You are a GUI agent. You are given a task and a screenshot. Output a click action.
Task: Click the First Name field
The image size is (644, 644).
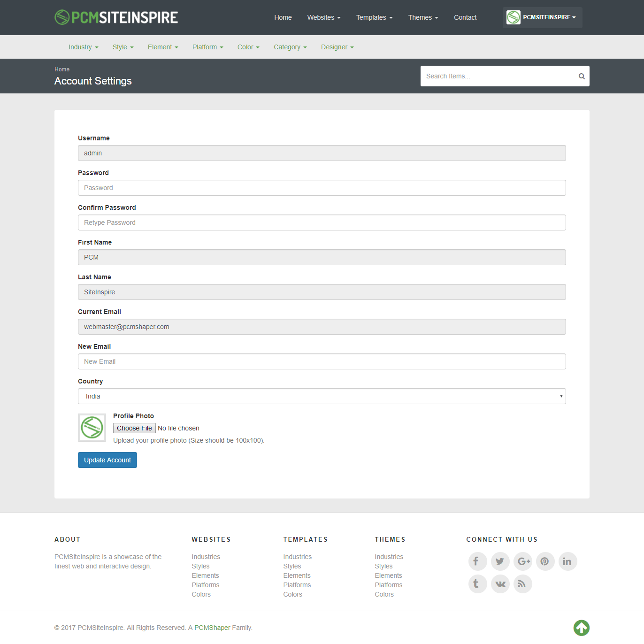click(322, 257)
